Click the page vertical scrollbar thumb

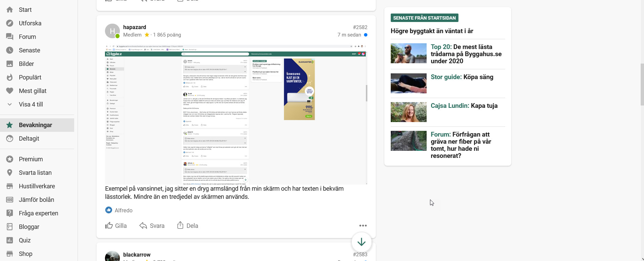[642, 85]
